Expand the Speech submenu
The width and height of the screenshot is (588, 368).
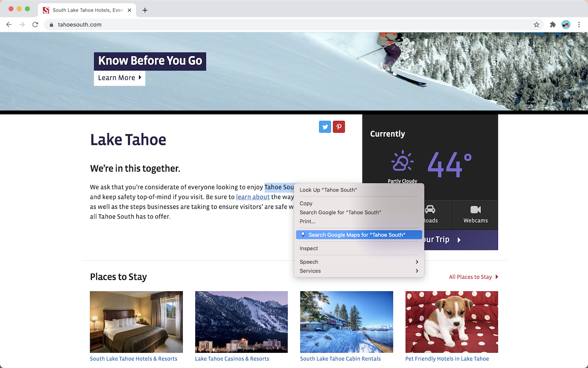(x=359, y=262)
